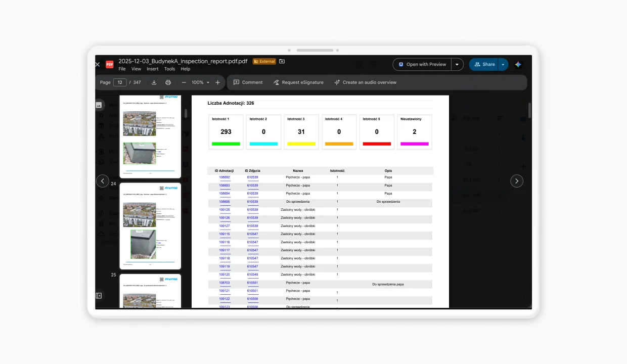Click Create an audio overview

coord(365,82)
